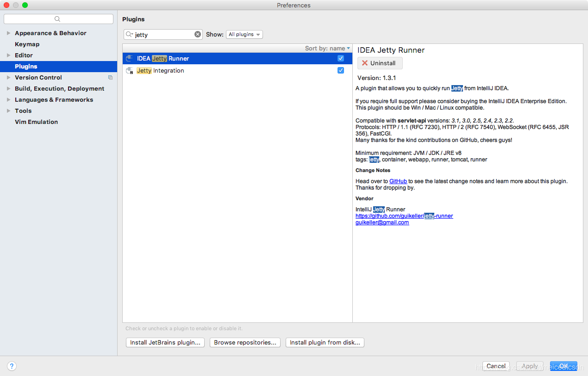This screenshot has width=588, height=376.
Task: Uncheck the Jetty Integration plugin checkbox
Action: click(x=341, y=70)
